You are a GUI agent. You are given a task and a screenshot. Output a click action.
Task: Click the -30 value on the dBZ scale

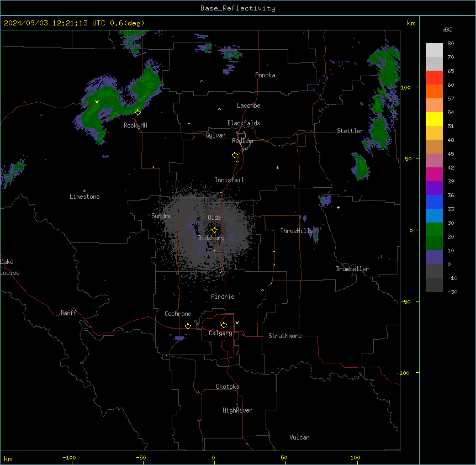tap(452, 292)
